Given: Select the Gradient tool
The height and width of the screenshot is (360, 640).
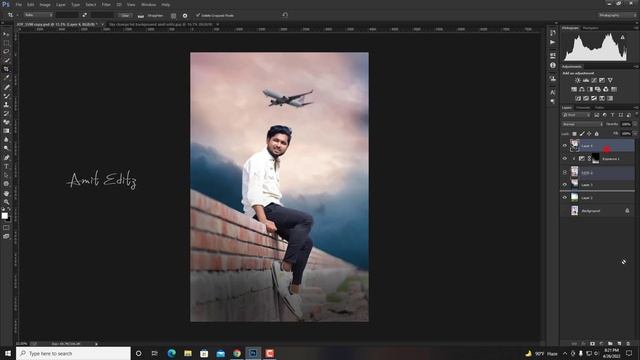Looking at the screenshot, I should click(x=6, y=131).
